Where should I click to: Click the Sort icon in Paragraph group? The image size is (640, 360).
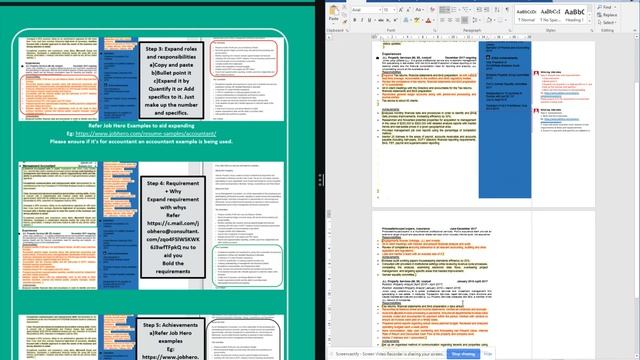[497, 9]
